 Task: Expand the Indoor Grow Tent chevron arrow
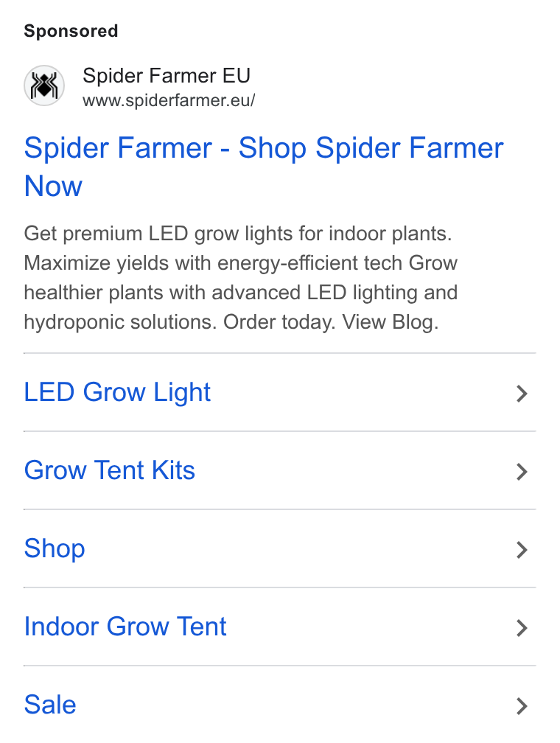(x=522, y=628)
